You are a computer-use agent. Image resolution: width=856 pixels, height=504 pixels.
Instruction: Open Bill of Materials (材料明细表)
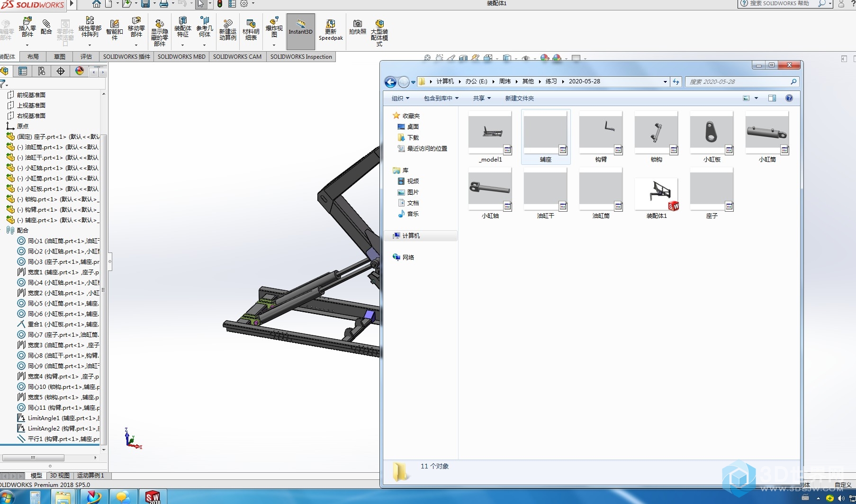[251, 30]
